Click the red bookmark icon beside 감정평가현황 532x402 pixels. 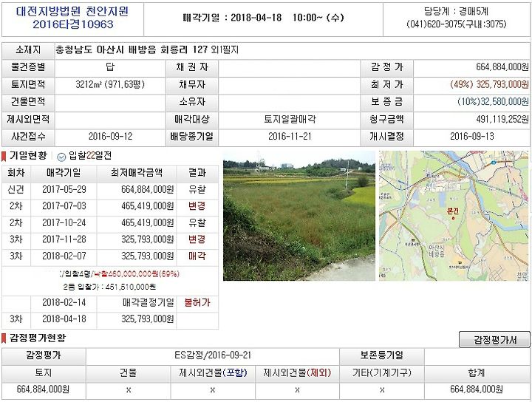[4, 338]
